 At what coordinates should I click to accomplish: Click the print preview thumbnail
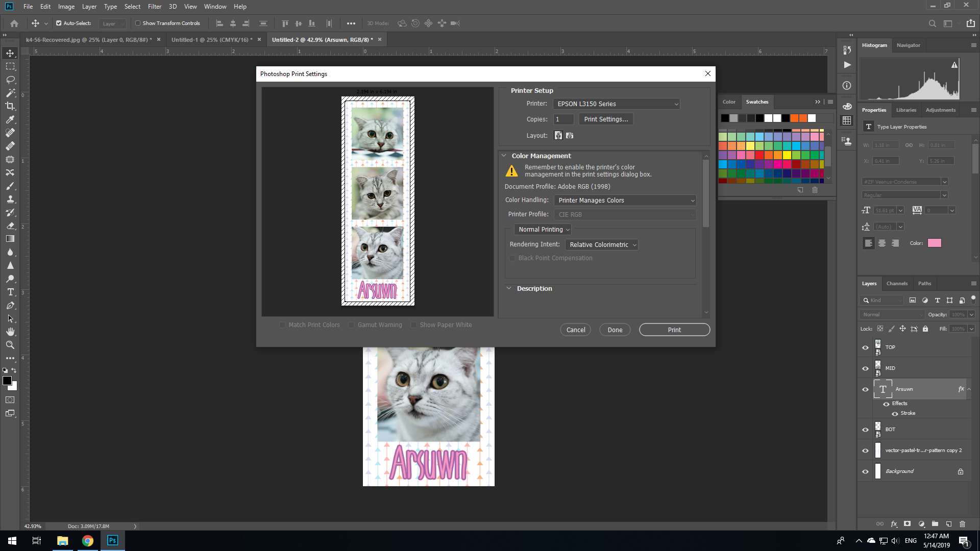click(378, 201)
